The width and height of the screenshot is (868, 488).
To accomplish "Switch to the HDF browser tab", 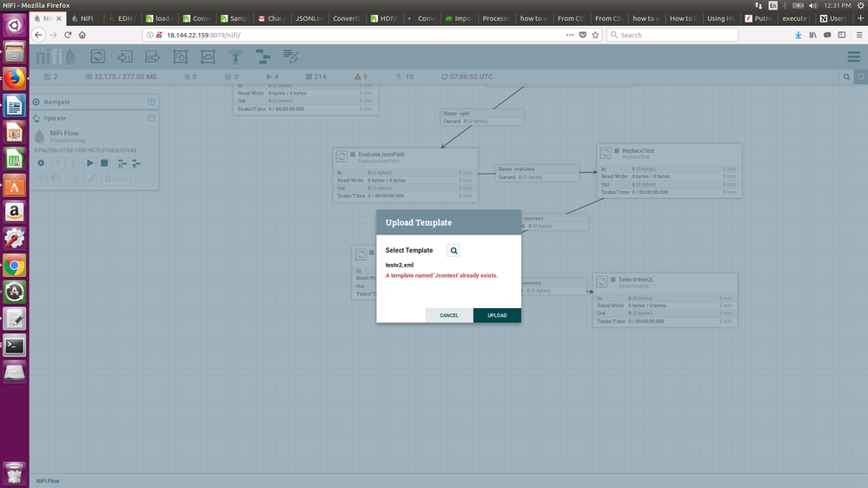I will coord(384,18).
